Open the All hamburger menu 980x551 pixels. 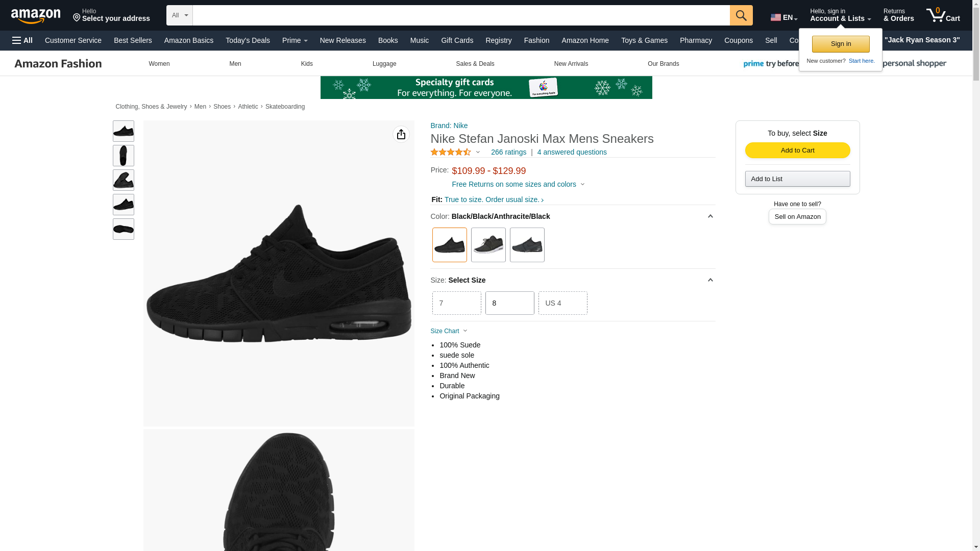(x=22, y=40)
